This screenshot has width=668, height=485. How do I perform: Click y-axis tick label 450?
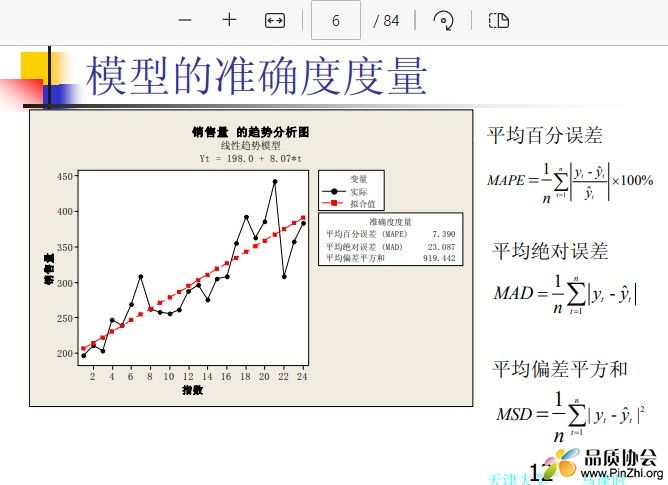[x=65, y=176]
